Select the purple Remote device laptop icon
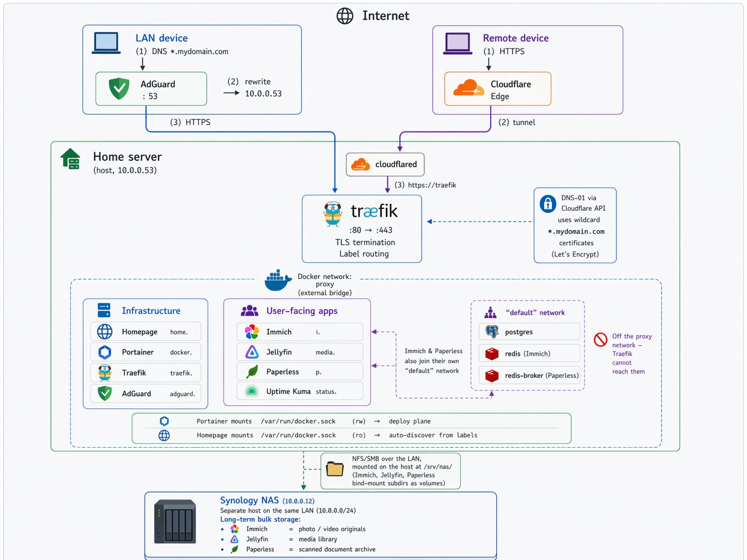The height and width of the screenshot is (560, 747). tap(458, 43)
